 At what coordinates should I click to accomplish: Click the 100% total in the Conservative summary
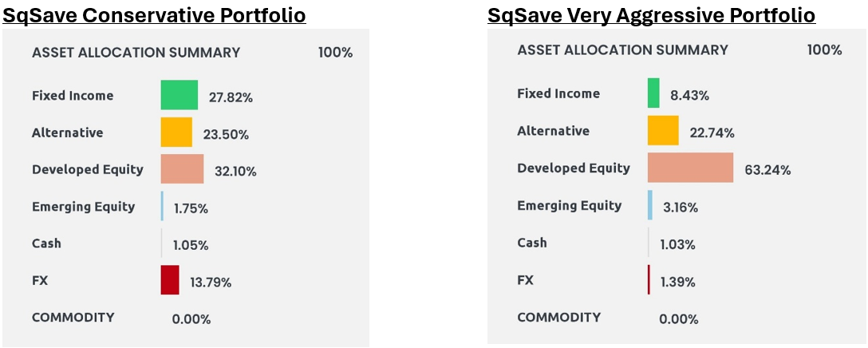pos(335,53)
